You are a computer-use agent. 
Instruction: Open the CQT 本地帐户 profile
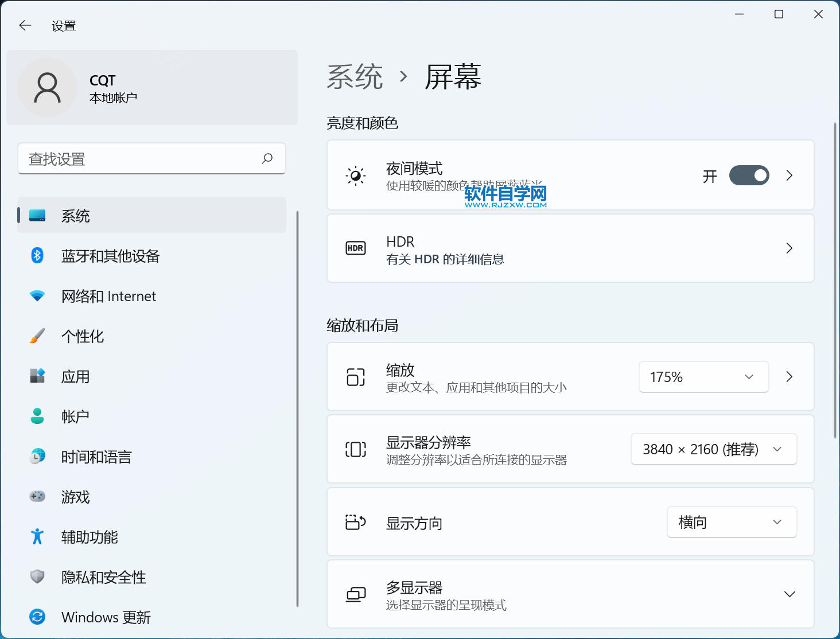152,88
